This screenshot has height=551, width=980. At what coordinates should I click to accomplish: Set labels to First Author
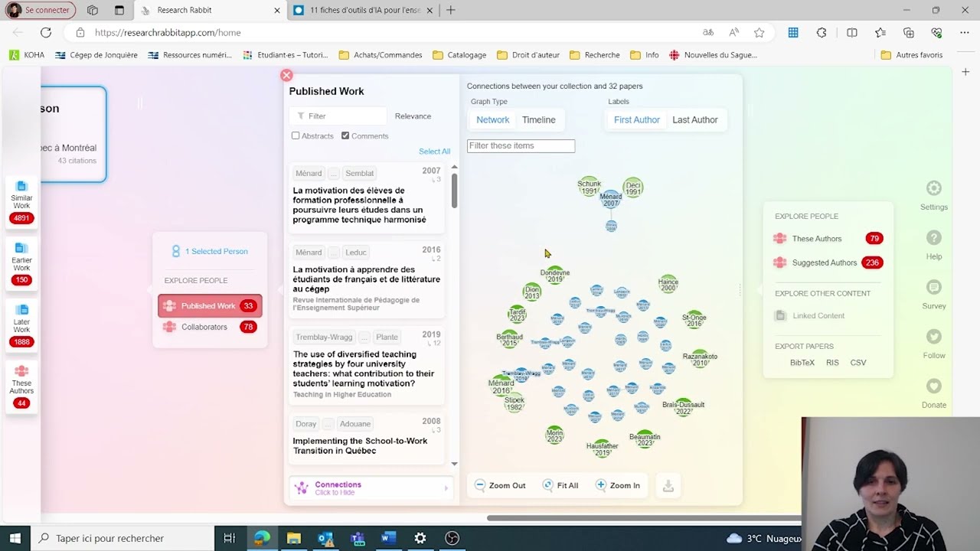click(636, 119)
